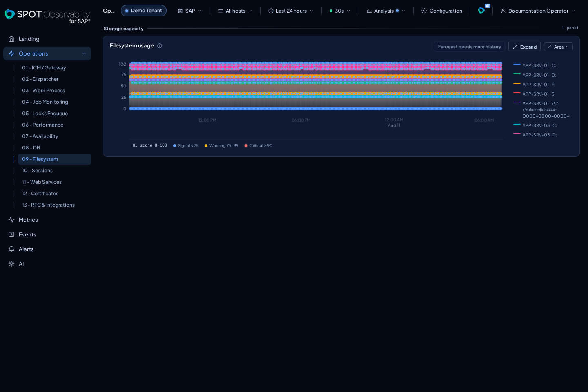Collapse the Operations section chevron
Screen dimensions: 588x392
click(x=84, y=53)
